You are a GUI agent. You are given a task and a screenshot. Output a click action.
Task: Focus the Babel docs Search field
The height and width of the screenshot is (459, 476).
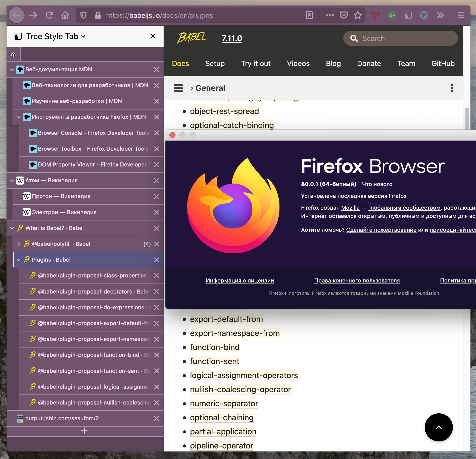(x=400, y=38)
